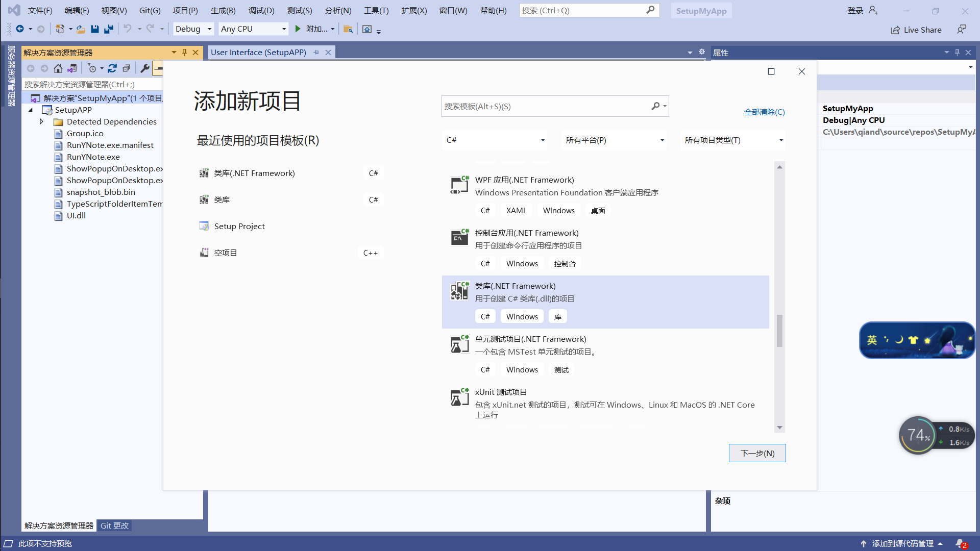Click the Find in Files icon
980x551 pixels.
click(x=348, y=29)
